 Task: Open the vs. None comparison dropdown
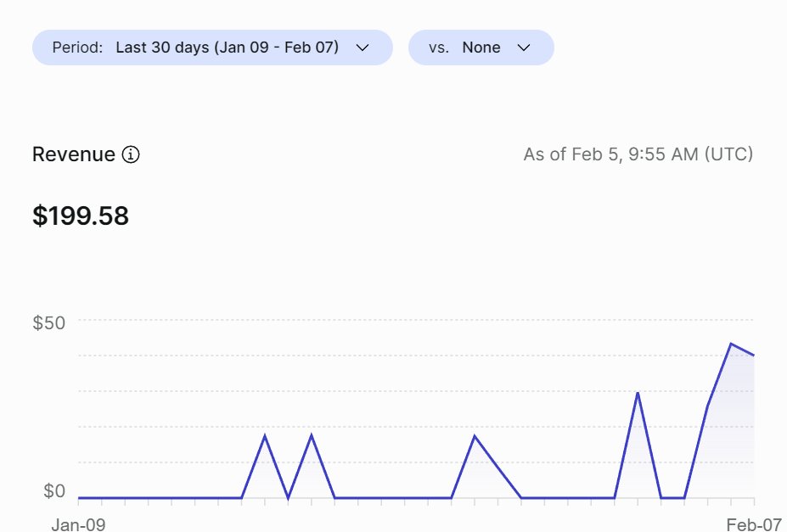point(481,48)
